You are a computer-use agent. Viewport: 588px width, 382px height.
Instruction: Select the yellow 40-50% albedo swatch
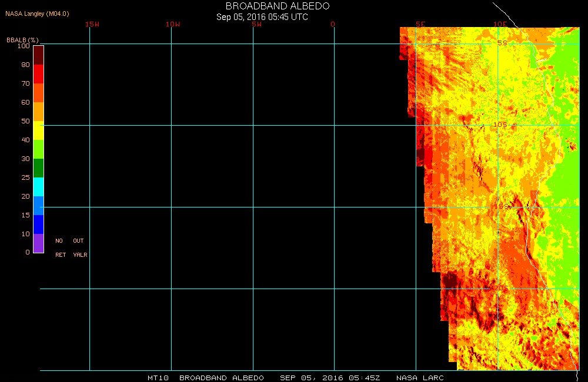click(x=38, y=130)
